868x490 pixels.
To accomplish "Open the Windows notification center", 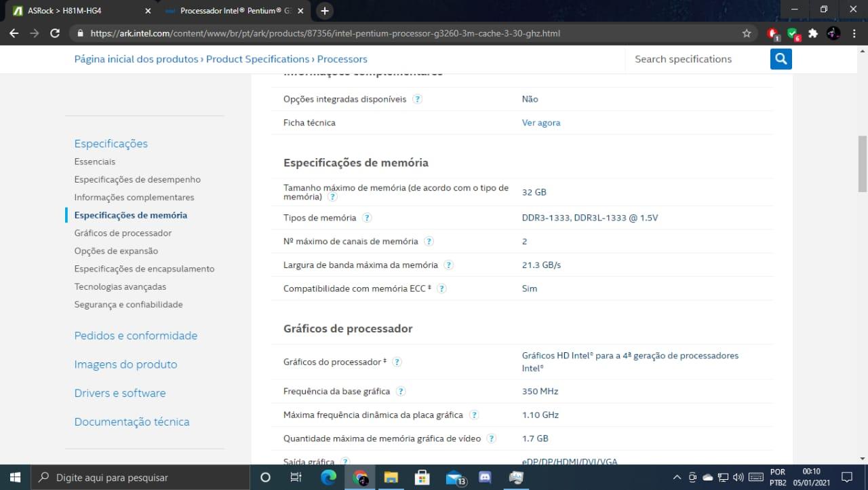I will pos(846,477).
